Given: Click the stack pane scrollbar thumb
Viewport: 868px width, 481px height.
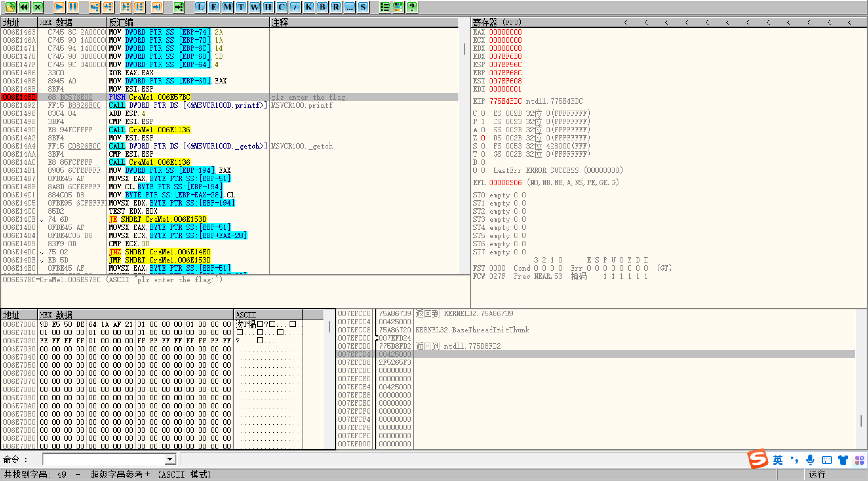Looking at the screenshot, I should click(x=861, y=421).
